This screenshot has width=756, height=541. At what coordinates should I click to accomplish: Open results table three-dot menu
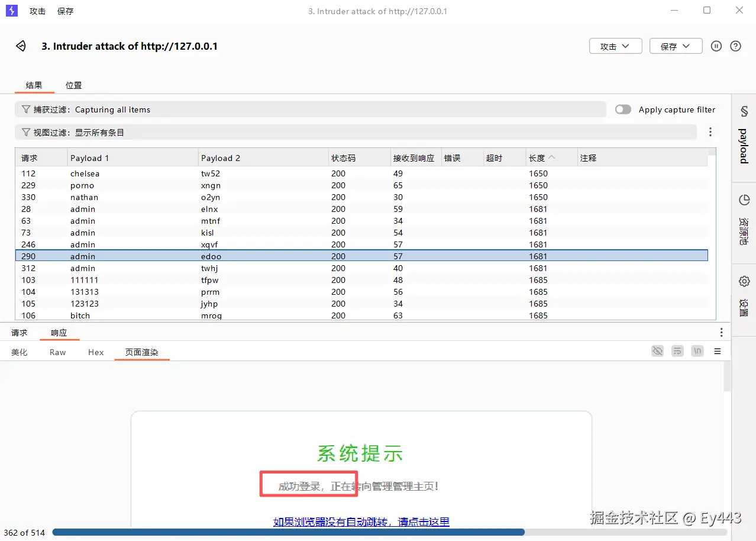[x=710, y=132]
